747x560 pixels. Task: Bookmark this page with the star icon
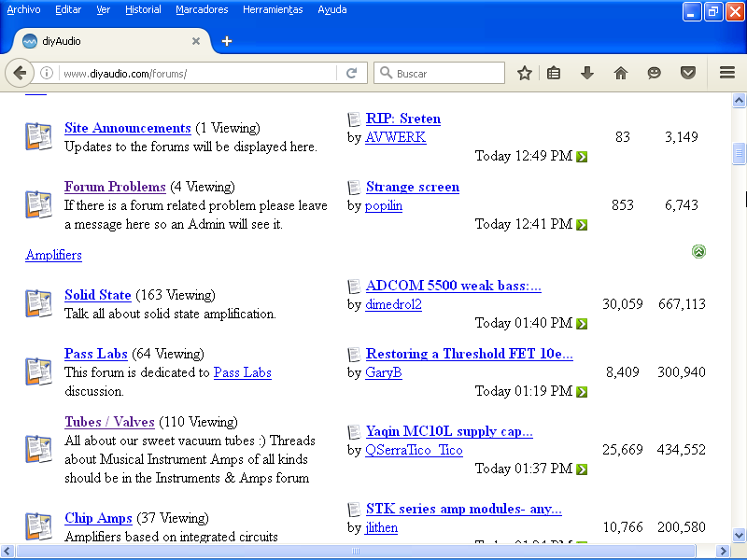point(525,74)
